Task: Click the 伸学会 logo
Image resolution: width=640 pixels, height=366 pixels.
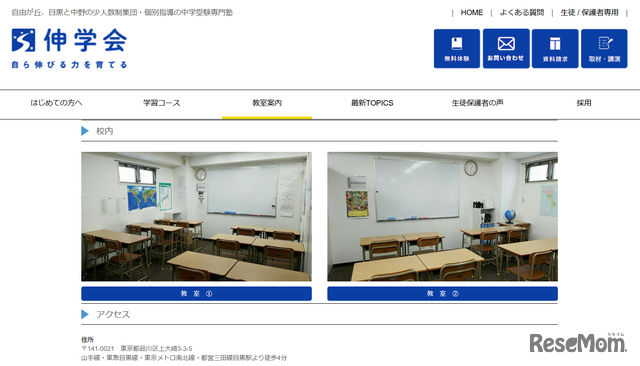Action: click(69, 40)
